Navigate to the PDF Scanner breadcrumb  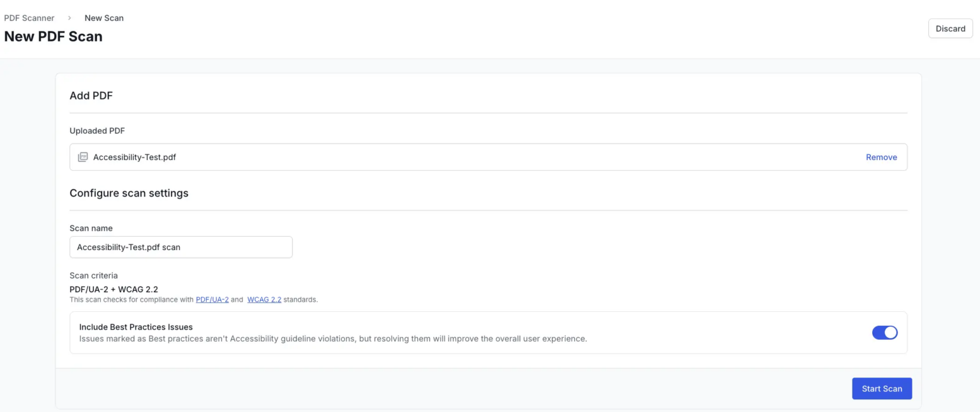[x=29, y=18]
